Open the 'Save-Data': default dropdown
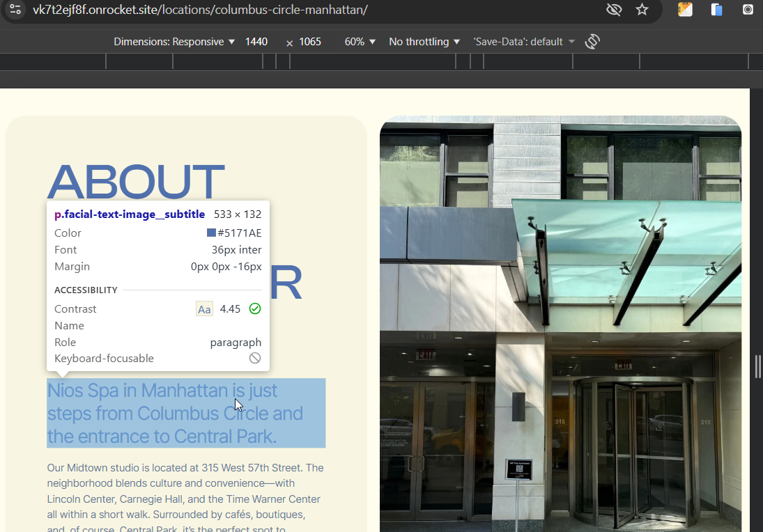 pos(524,42)
